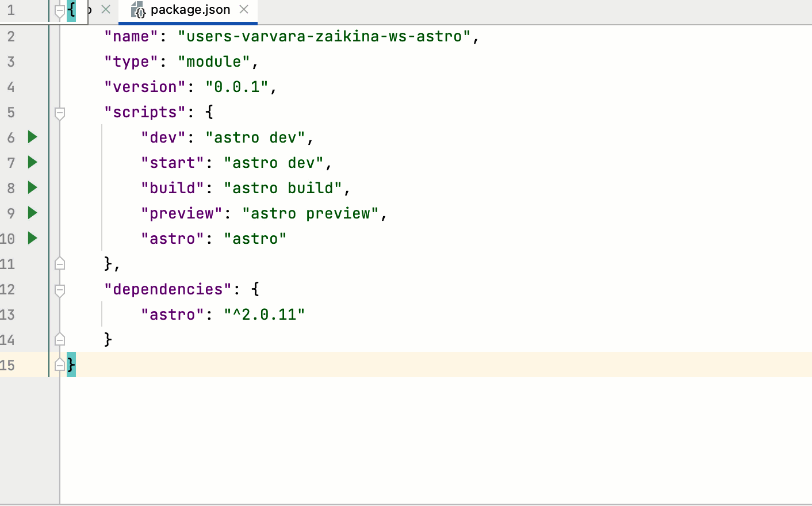Switch to the package.json tab
Image resolution: width=812 pixels, height=506 pixels.
187,10
